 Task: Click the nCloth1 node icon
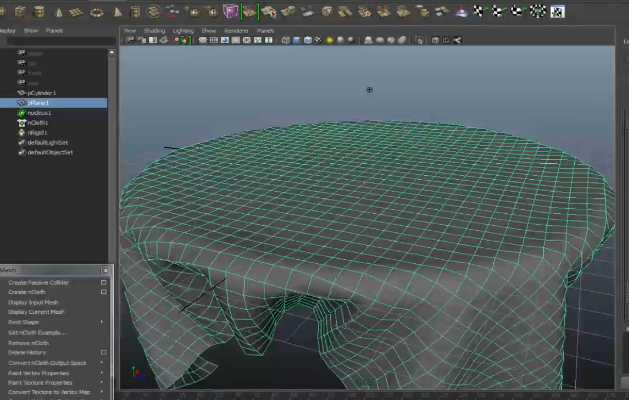pyautogui.click(x=20, y=123)
